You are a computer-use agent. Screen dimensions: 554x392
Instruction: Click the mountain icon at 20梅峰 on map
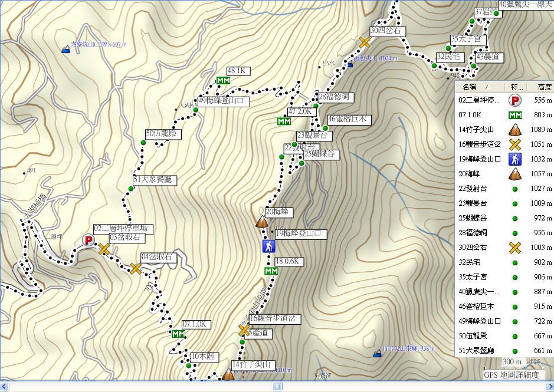coord(262,222)
